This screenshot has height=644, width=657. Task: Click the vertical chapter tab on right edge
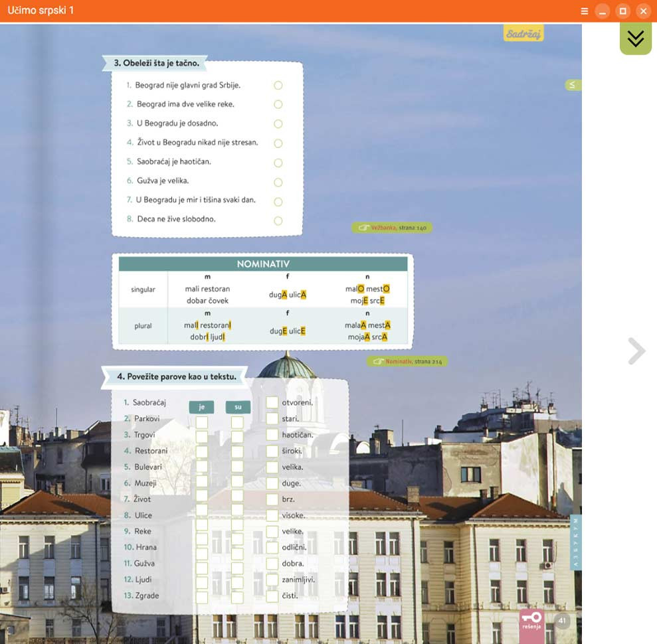pos(575,542)
